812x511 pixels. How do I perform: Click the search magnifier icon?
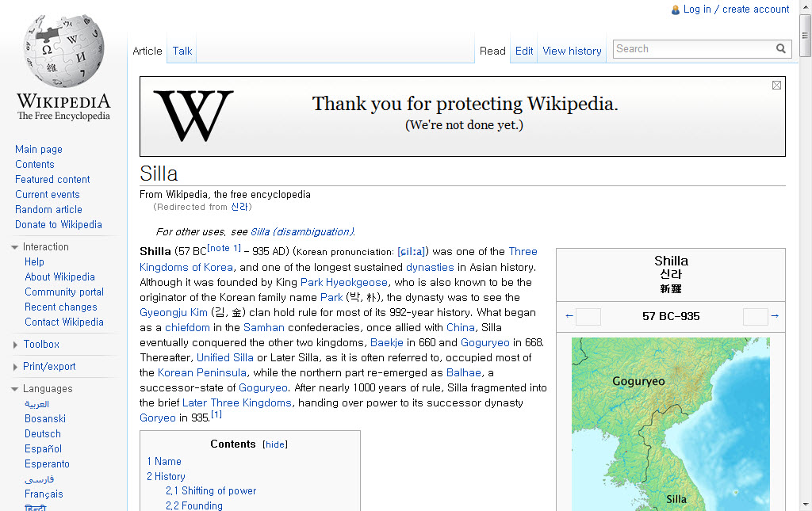point(781,49)
